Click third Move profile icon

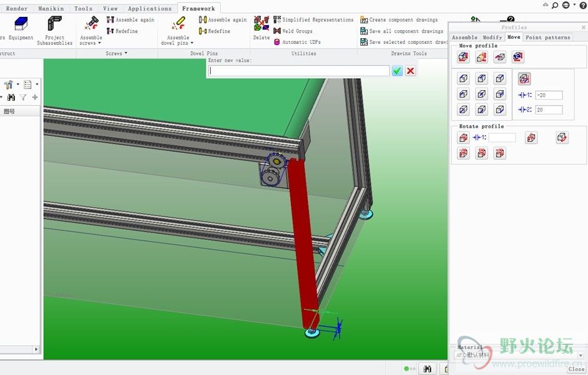click(500, 57)
